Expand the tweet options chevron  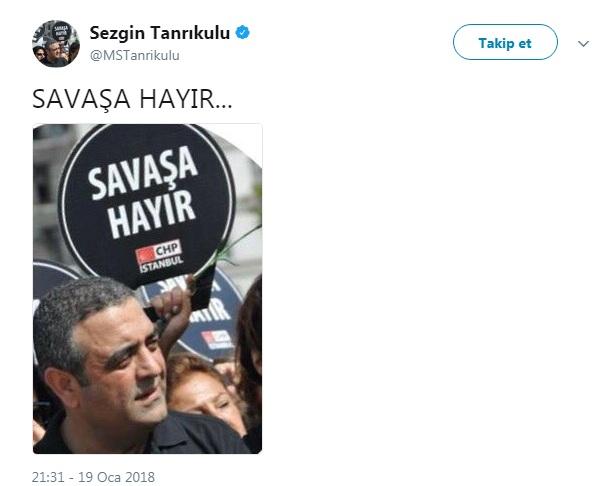pyautogui.click(x=583, y=44)
